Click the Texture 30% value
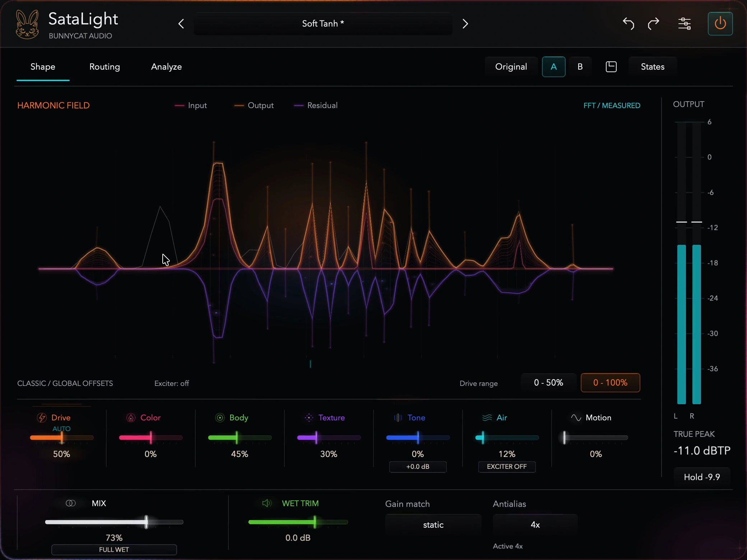Viewport: 747px width, 560px height. 329,454
